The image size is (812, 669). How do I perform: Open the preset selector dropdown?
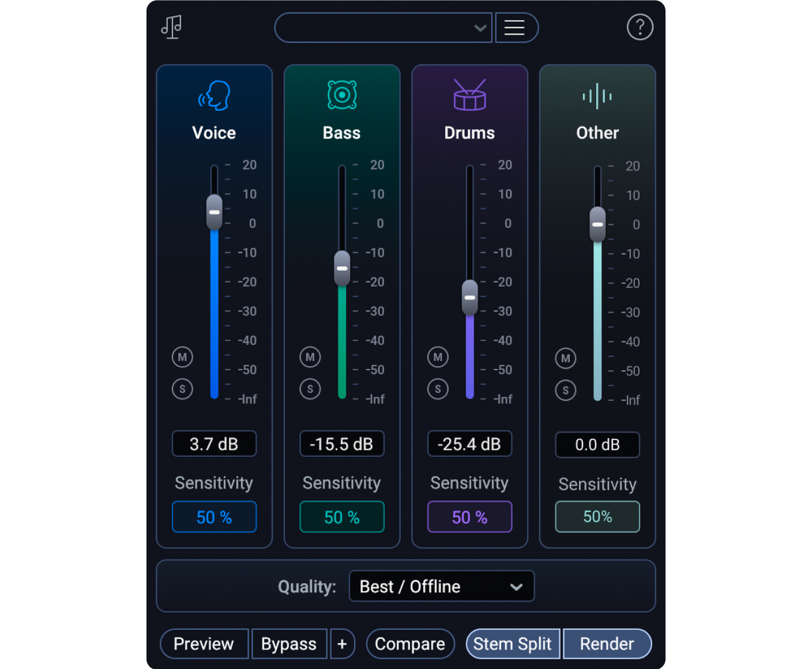tap(383, 27)
